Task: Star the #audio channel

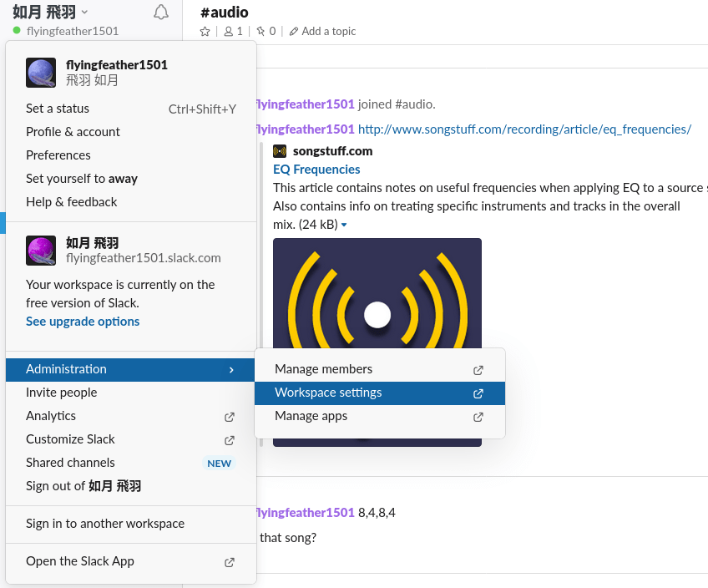Action: pyautogui.click(x=205, y=31)
